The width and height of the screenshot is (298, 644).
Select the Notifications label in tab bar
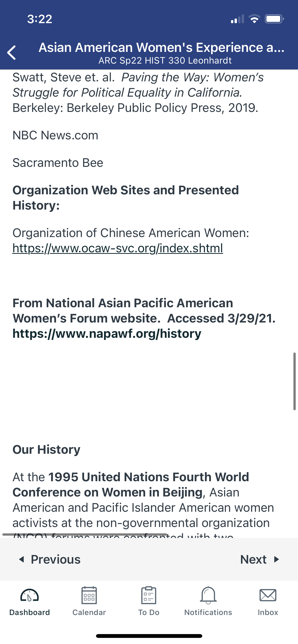pyautogui.click(x=208, y=612)
